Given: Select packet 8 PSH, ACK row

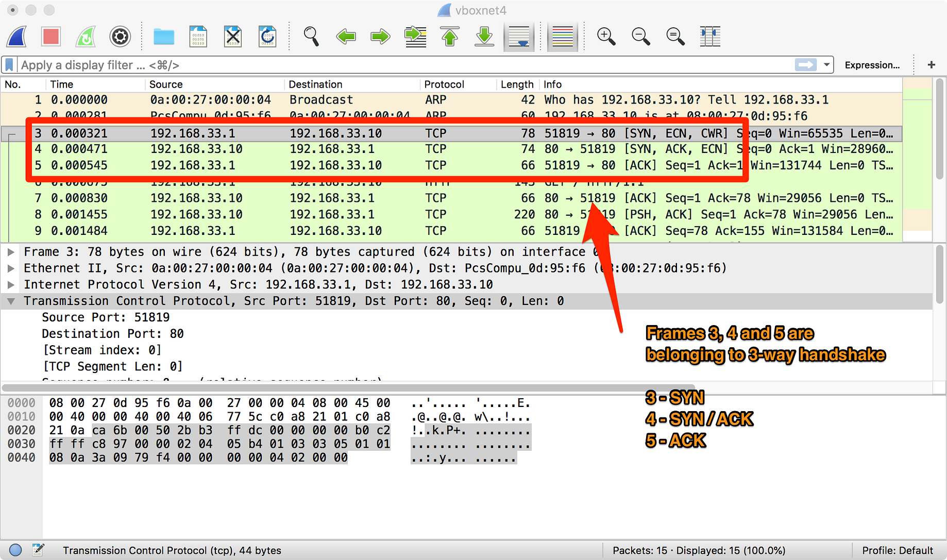Looking at the screenshot, I should pyautogui.click(x=451, y=214).
